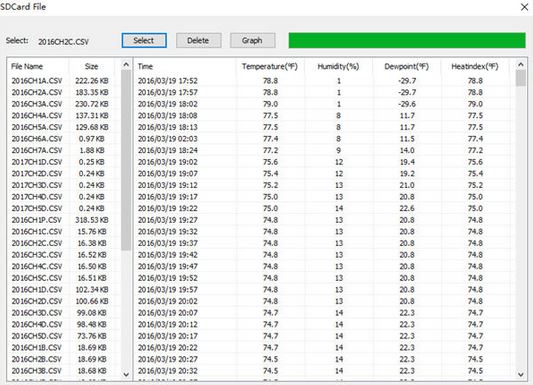Select file 2016CH2C.CSV in list

(x=37, y=243)
